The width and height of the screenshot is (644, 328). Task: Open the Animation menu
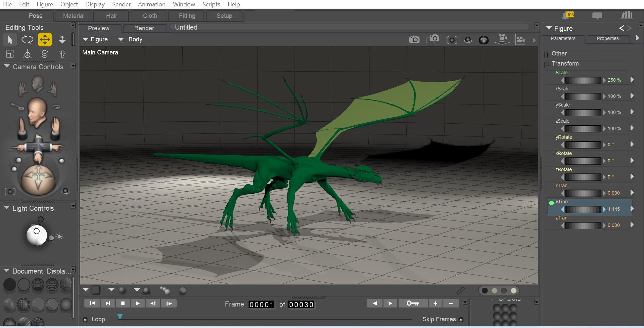pos(152,4)
